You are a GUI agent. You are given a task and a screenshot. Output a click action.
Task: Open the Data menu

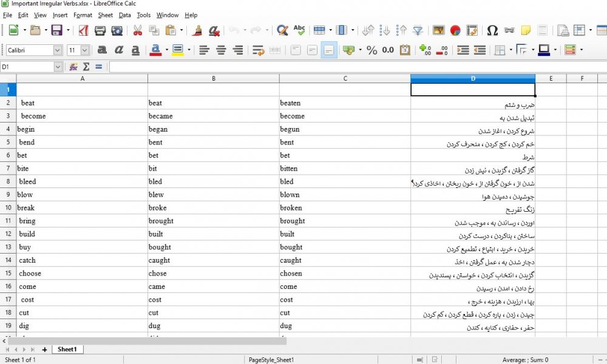(x=124, y=15)
